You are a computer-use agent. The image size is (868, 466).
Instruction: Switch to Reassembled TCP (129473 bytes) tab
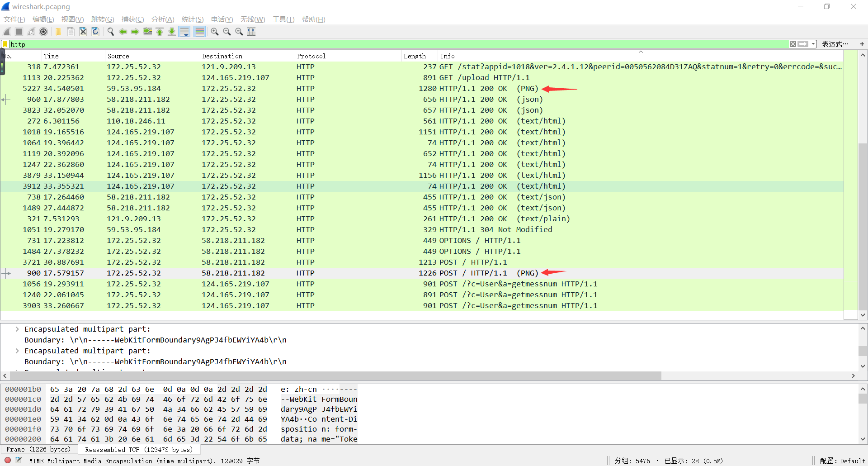(x=139, y=450)
